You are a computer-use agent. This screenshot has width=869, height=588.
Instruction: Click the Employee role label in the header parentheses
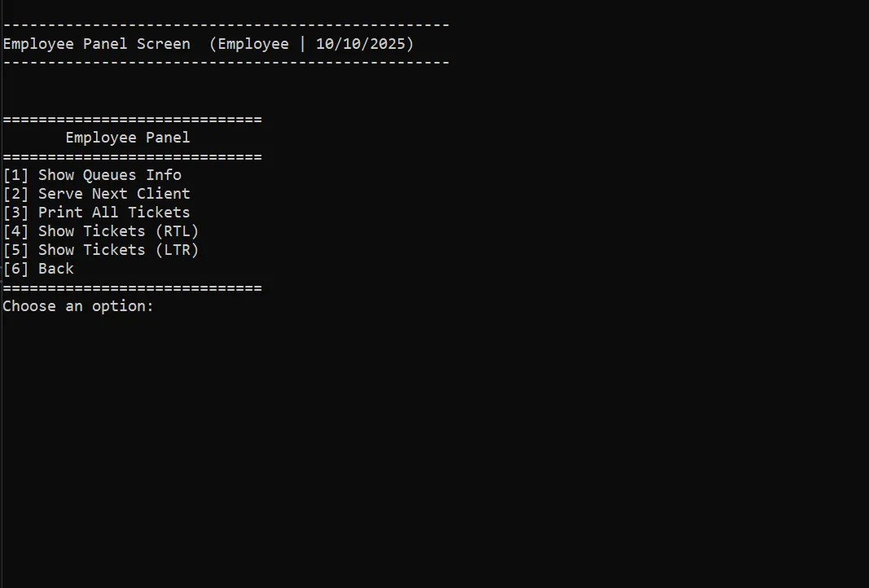coord(252,44)
